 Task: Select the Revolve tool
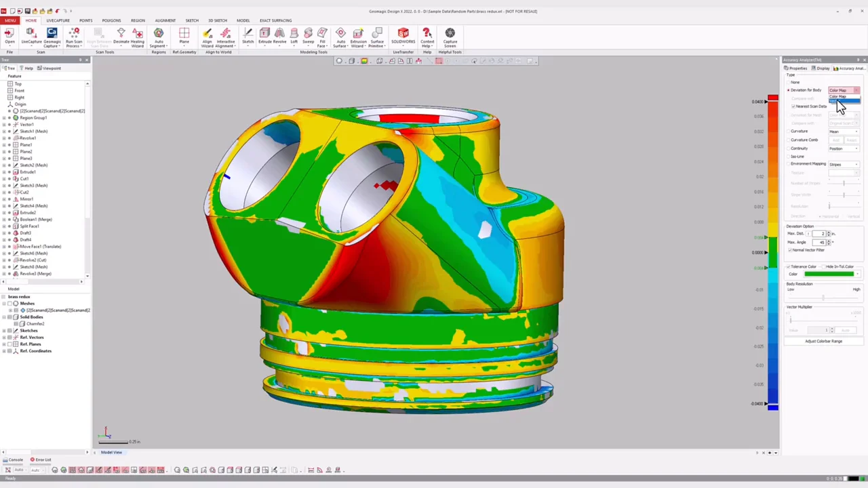[x=279, y=37]
